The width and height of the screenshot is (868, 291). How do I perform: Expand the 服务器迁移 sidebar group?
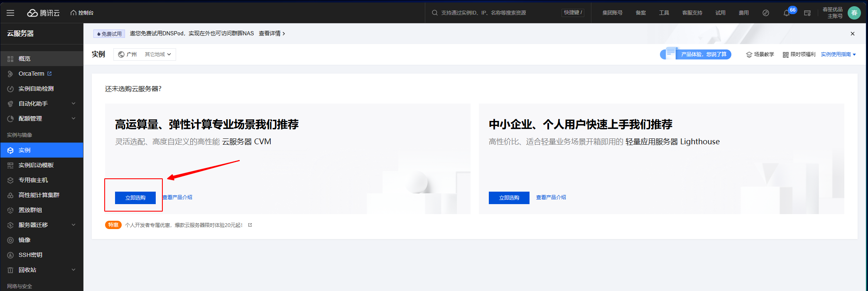[x=42, y=225]
